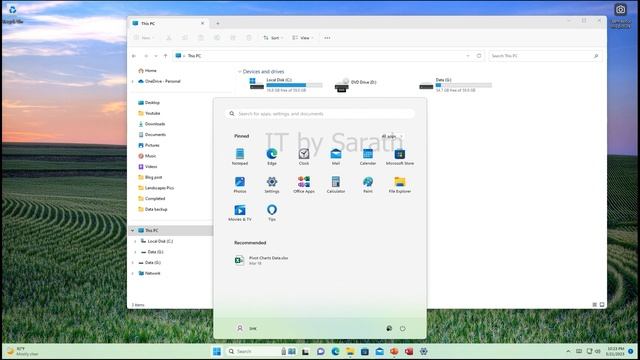The width and height of the screenshot is (640, 360).
Task: Select the Data drive tile in Devices and drives
Action: [x=456, y=84]
